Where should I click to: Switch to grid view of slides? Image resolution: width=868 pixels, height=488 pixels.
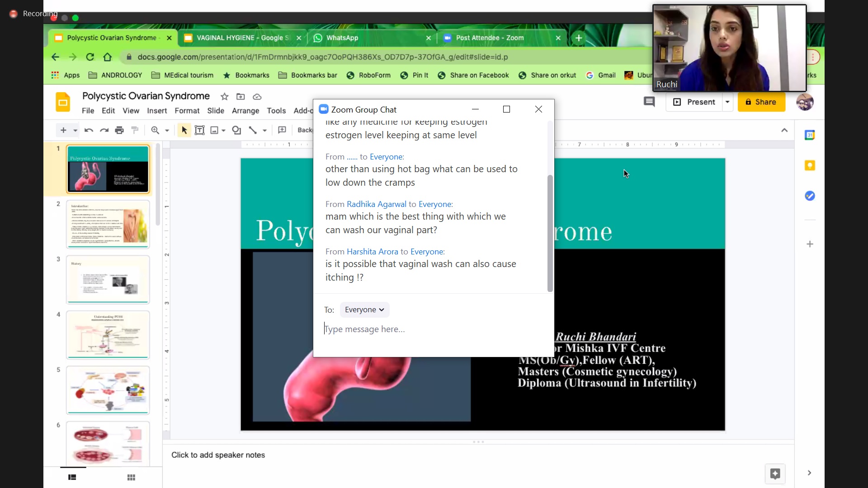pyautogui.click(x=131, y=478)
